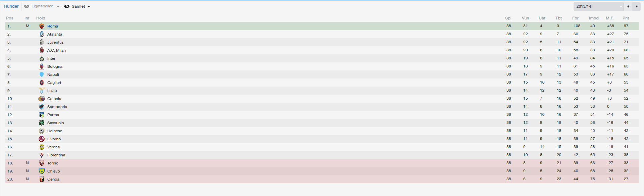Screen dimensions: 644x196
Task: Click the Chievo club crest icon
Action: tap(42, 171)
